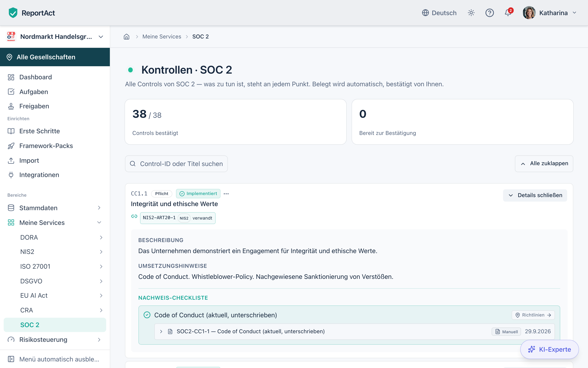Click the Integrationen plug icon
This screenshot has width=588, height=368.
click(x=11, y=175)
